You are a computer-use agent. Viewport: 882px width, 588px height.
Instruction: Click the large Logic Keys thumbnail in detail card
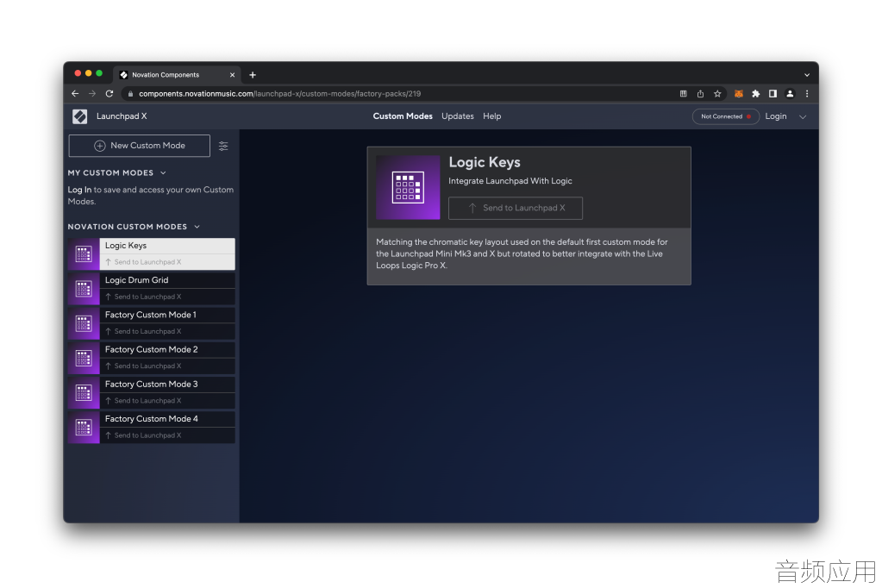(408, 187)
